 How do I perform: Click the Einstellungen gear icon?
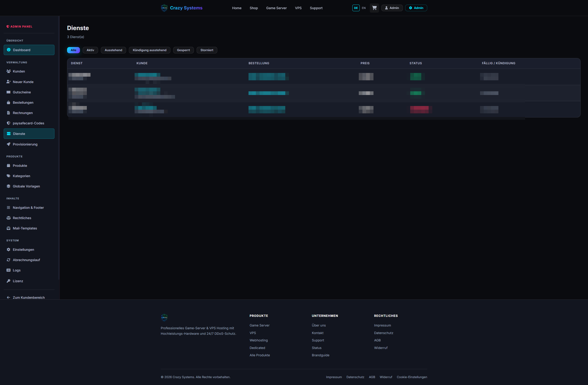pyautogui.click(x=8, y=249)
